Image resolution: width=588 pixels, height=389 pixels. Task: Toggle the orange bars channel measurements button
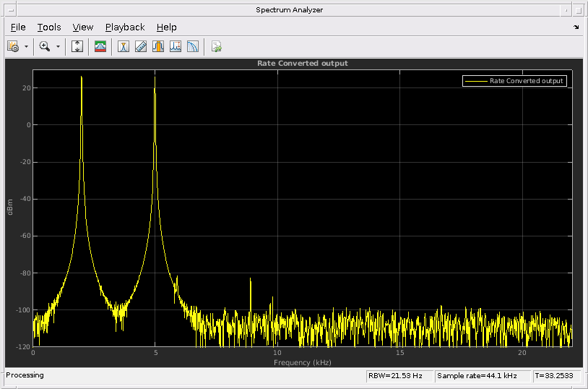[x=158, y=46]
